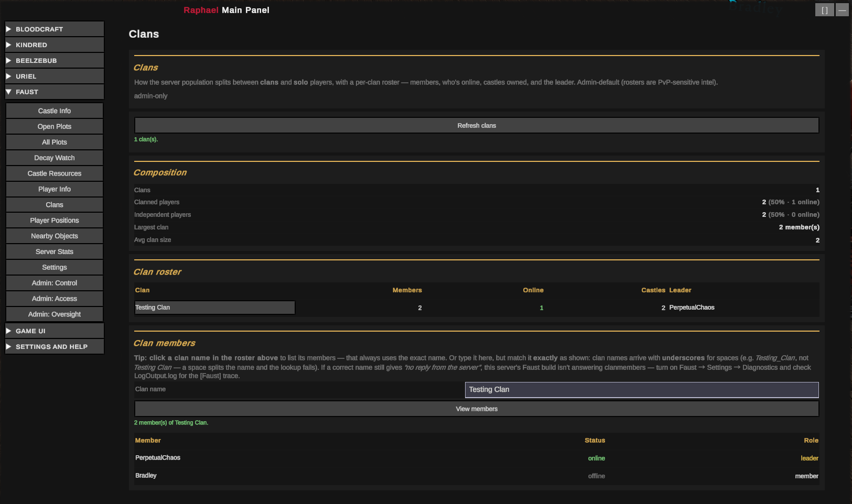Click the 'offline' status for Bradley
The image size is (852, 504).
click(597, 476)
